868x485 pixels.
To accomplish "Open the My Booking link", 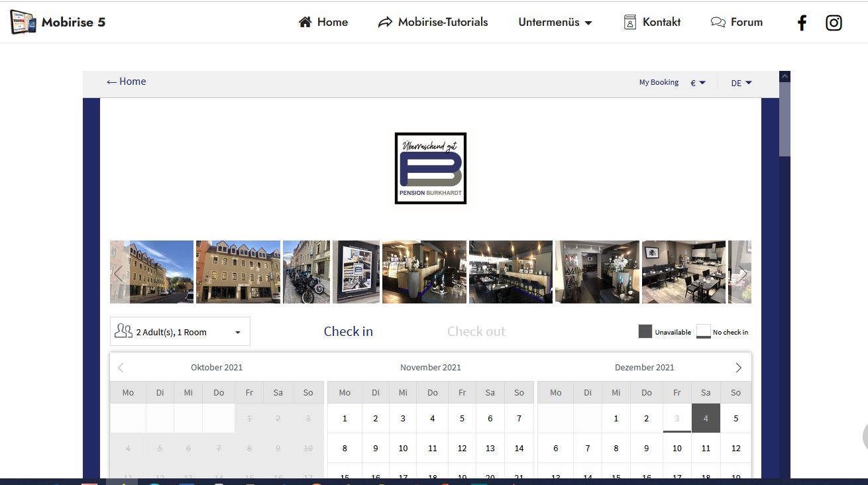I will click(659, 83).
